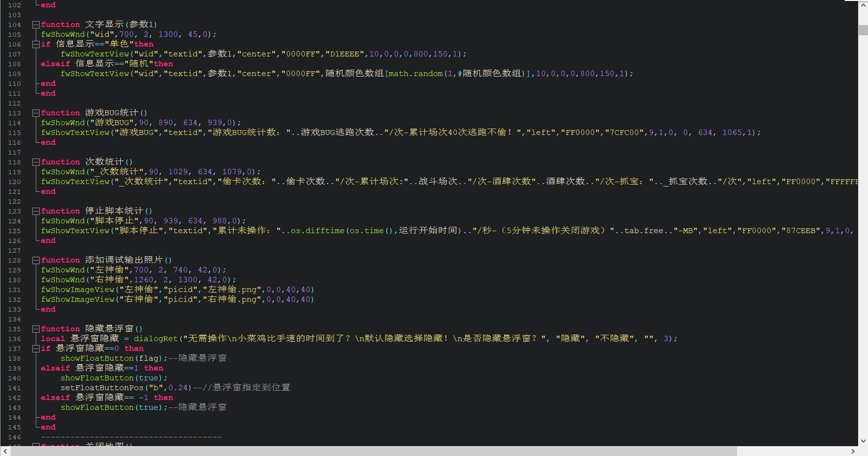This screenshot has height=456, width=868.
Task: Select line number 115 in the gutter
Action: [x=14, y=133]
